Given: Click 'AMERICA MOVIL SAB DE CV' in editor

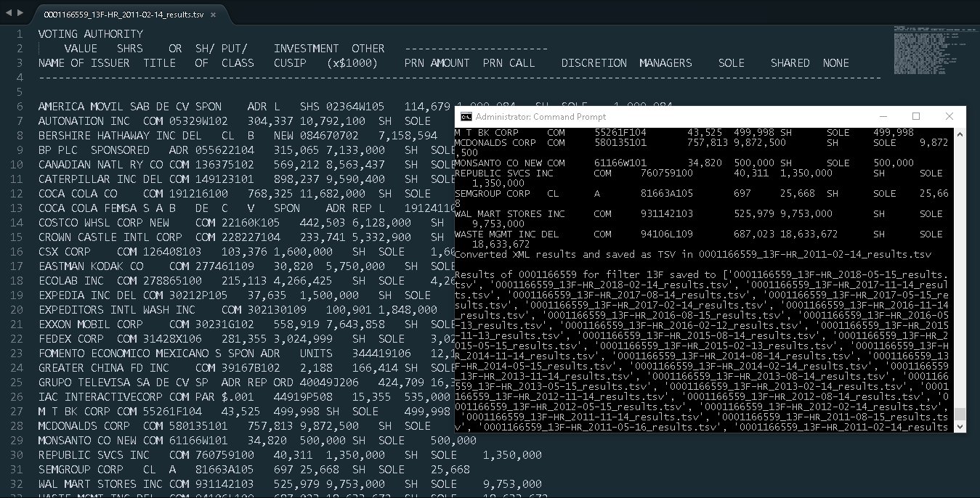Looking at the screenshot, I should pos(114,107).
